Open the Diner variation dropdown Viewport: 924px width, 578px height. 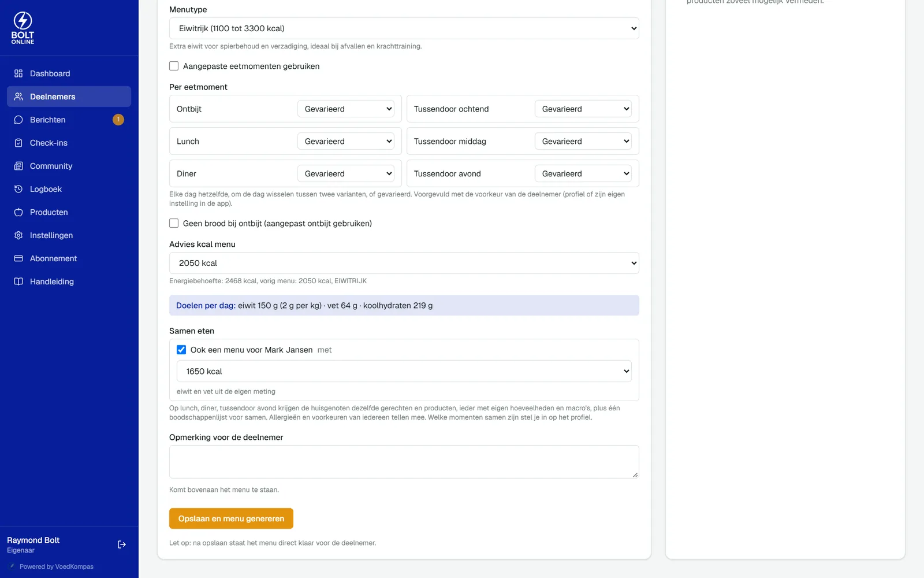click(x=345, y=173)
